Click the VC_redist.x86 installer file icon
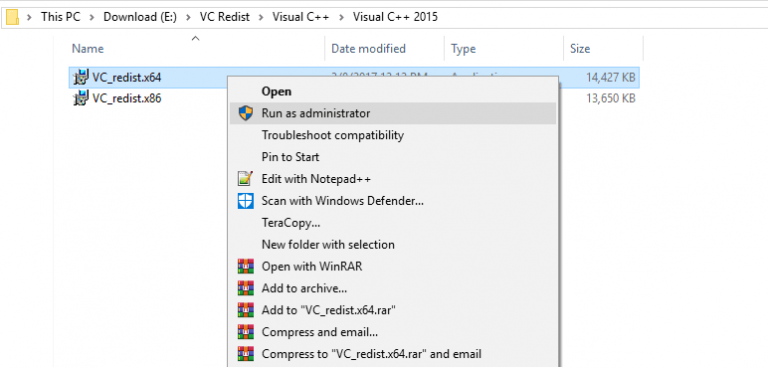 point(81,98)
